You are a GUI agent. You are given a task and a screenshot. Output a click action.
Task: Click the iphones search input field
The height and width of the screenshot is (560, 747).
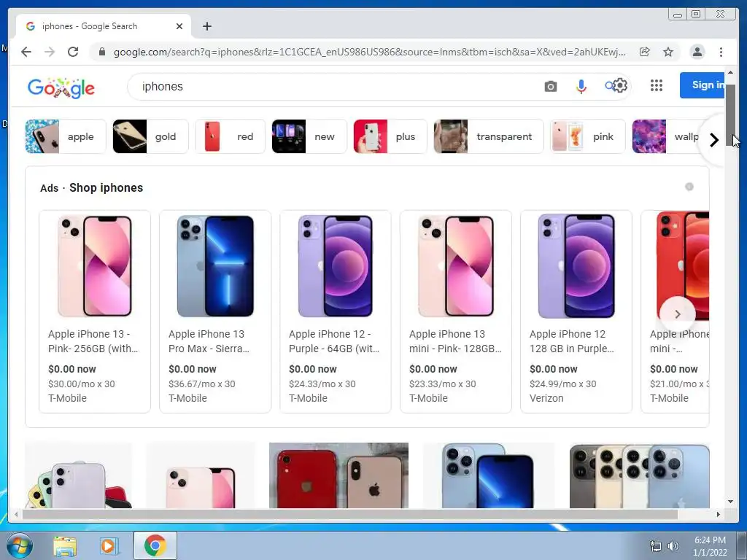(x=333, y=86)
